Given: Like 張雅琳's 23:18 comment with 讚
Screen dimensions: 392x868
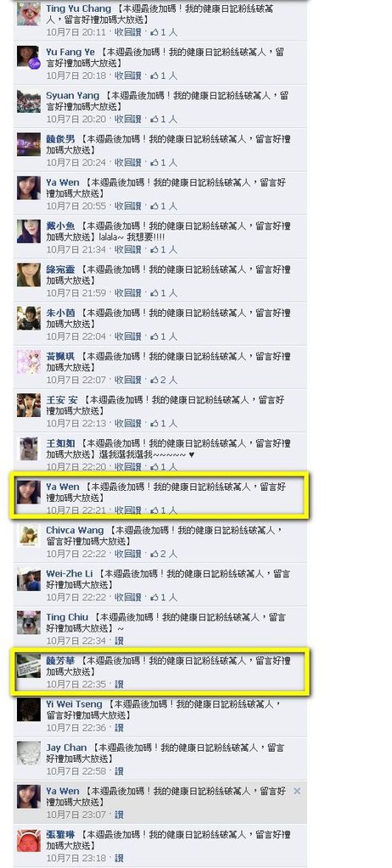Looking at the screenshot, I should (119, 858).
